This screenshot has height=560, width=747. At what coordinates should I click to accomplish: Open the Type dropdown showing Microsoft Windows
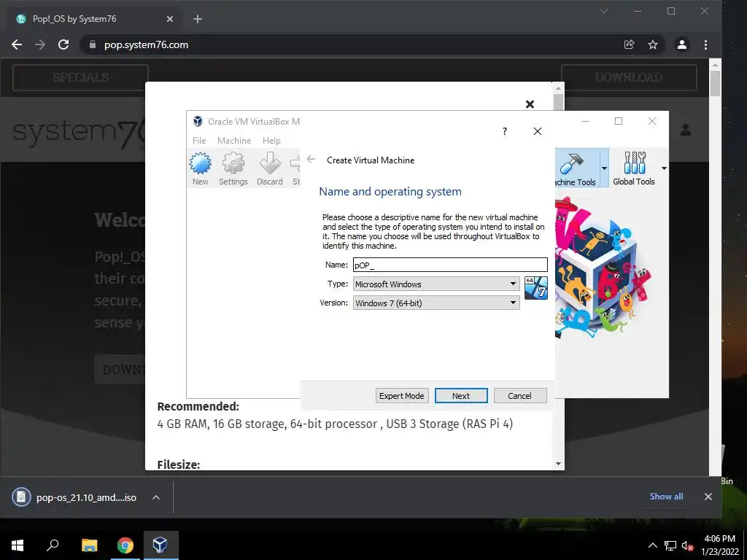436,284
